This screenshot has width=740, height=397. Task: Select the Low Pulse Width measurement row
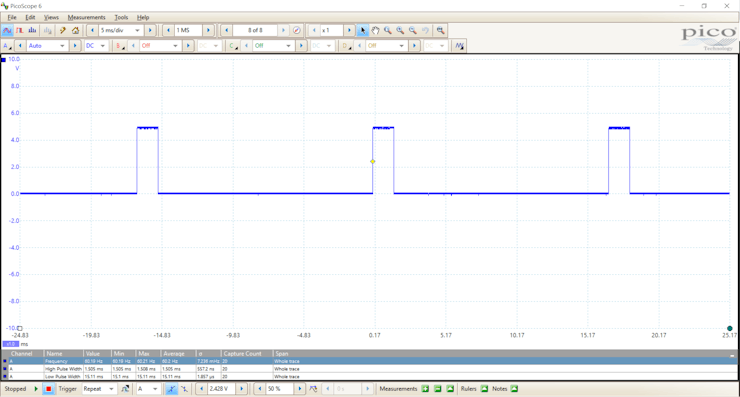(x=369, y=376)
